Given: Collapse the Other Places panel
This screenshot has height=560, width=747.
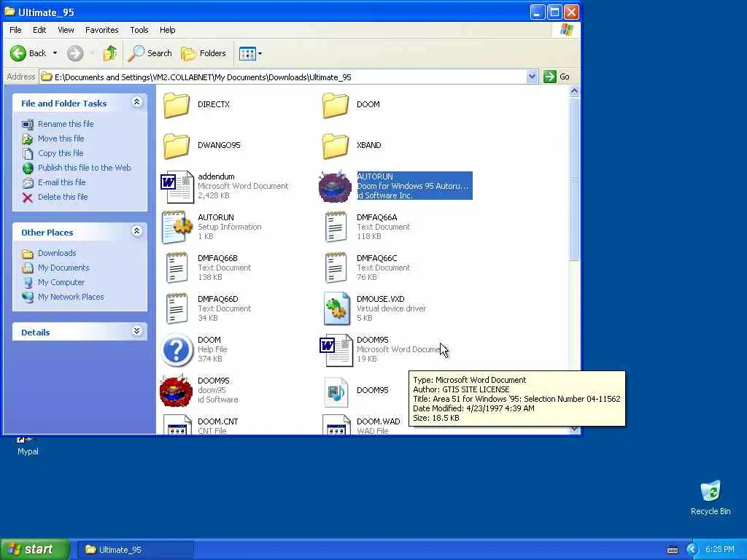Looking at the screenshot, I should (x=136, y=231).
